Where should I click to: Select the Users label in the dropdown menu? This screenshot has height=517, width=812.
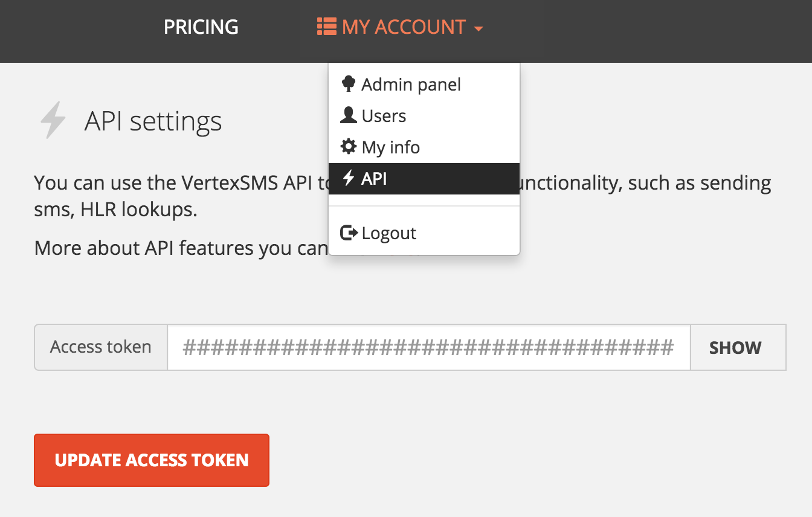tap(384, 116)
